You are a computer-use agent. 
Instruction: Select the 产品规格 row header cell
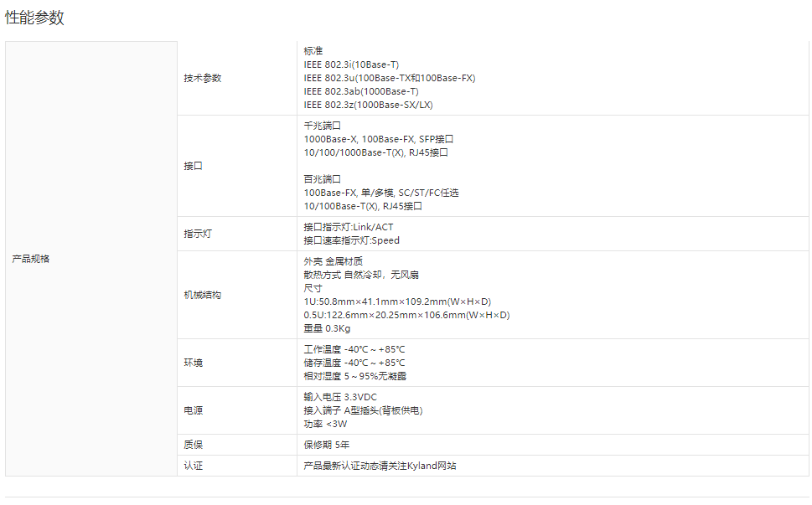(31, 259)
